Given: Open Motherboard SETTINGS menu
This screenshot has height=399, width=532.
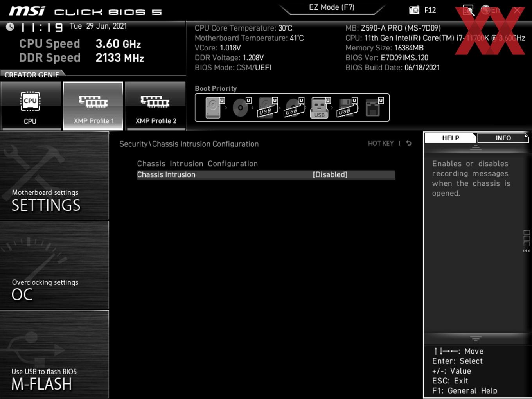Looking at the screenshot, I should [54, 176].
